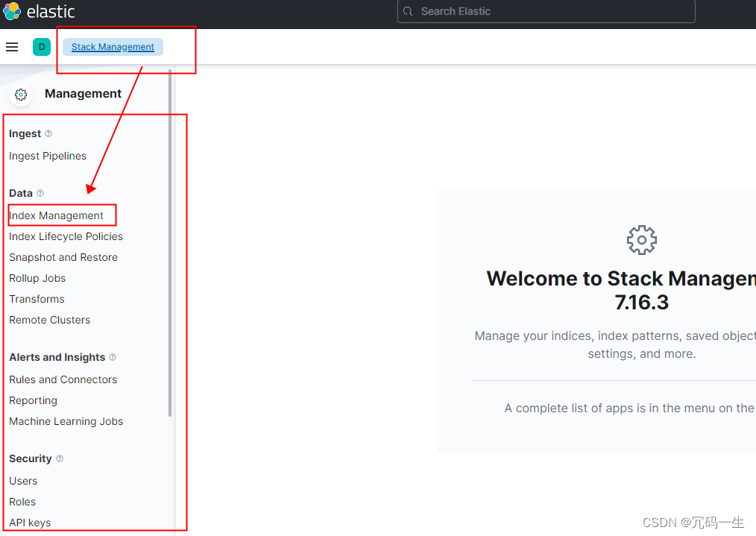Click the Management sidebar heading
This screenshot has width=756, height=536.
(x=83, y=93)
